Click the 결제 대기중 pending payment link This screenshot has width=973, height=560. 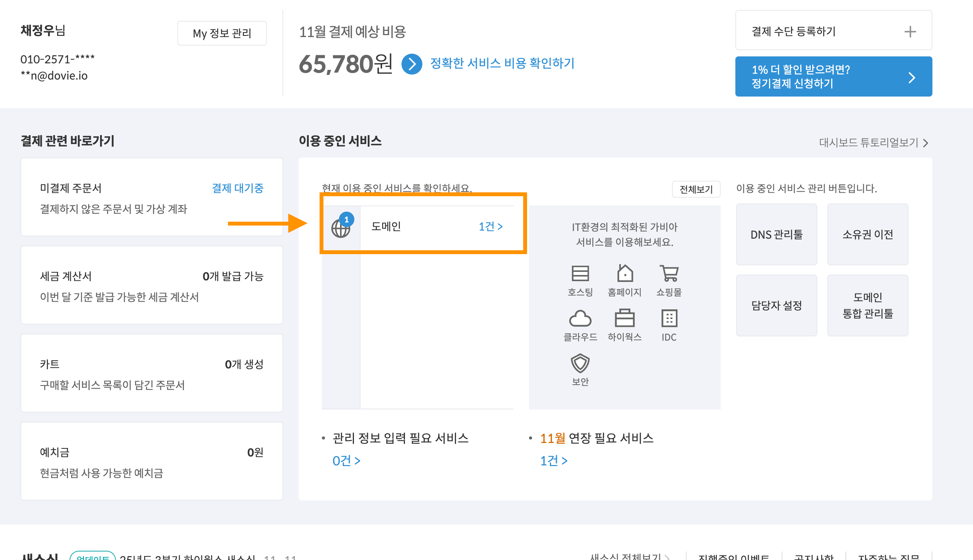click(x=238, y=188)
